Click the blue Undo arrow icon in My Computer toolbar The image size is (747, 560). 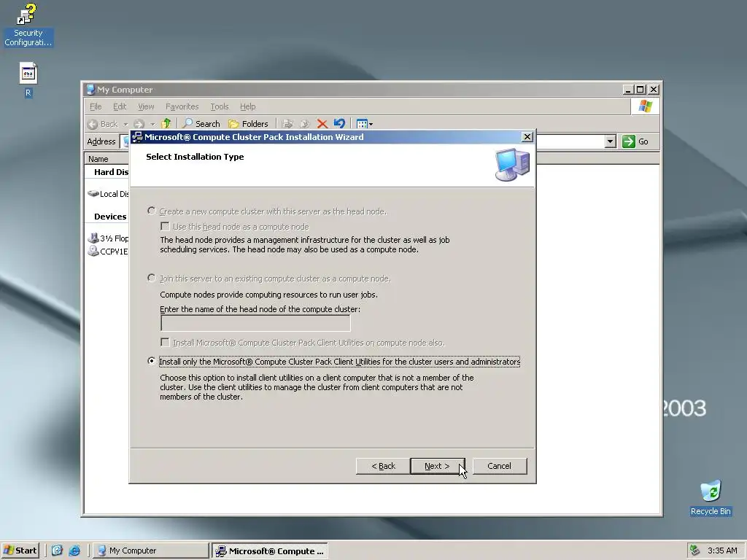[339, 124]
